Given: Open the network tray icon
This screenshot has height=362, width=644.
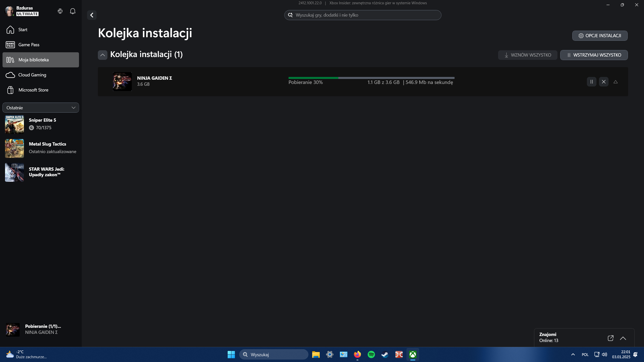Looking at the screenshot, I should [597, 355].
